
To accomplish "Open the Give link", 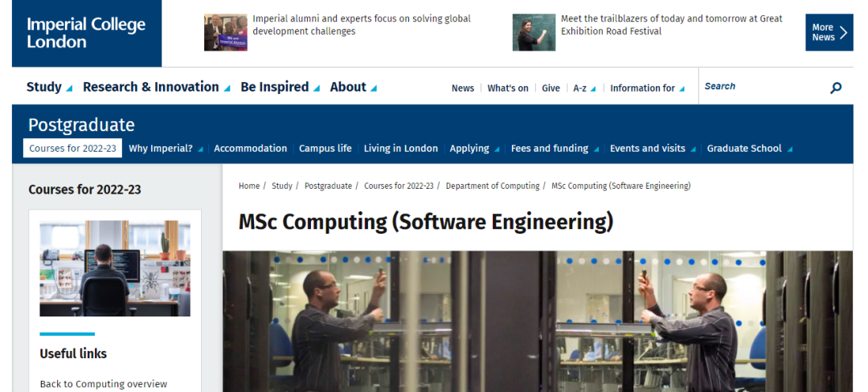I will [x=551, y=88].
